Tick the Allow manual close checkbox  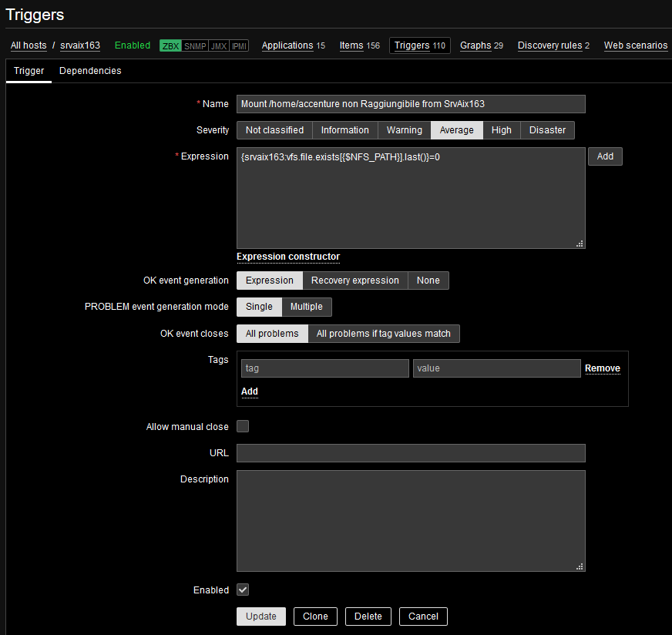(243, 426)
